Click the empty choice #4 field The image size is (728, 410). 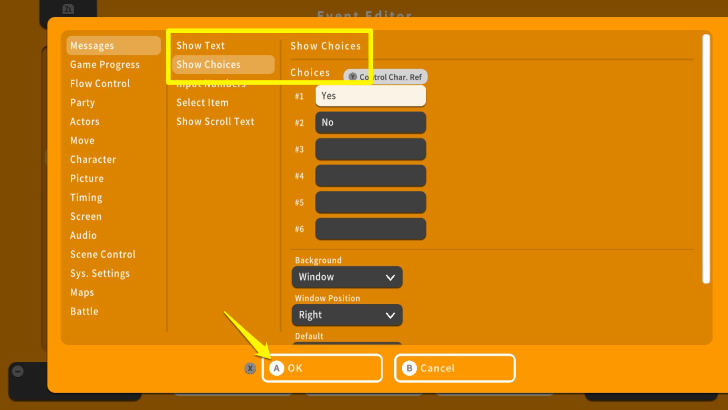point(370,176)
